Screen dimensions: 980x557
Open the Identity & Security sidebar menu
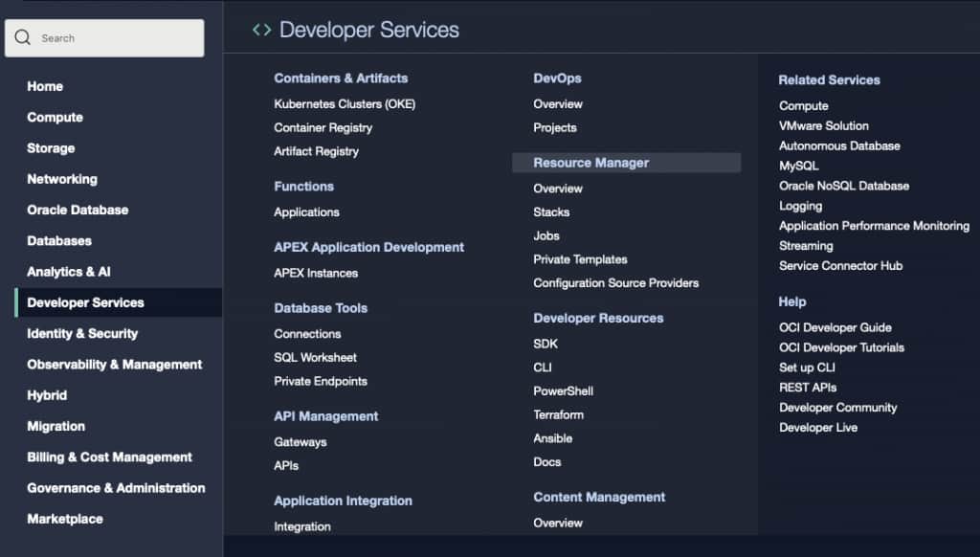[82, 333]
